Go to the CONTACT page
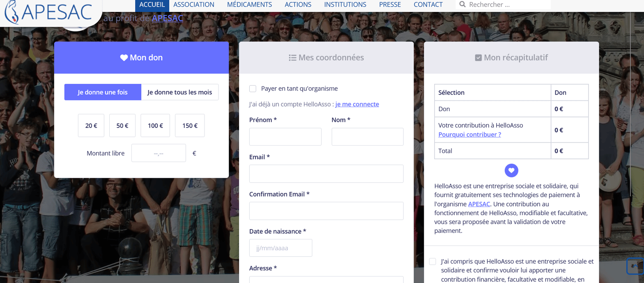Image resolution: width=644 pixels, height=283 pixels. 428,5
